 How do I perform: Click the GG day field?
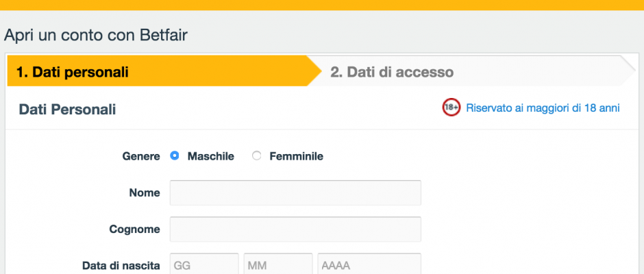pyautogui.click(x=204, y=264)
